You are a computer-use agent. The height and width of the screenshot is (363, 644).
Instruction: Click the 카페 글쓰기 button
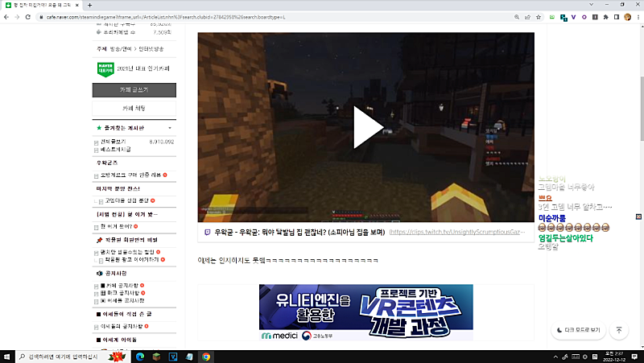point(134,90)
